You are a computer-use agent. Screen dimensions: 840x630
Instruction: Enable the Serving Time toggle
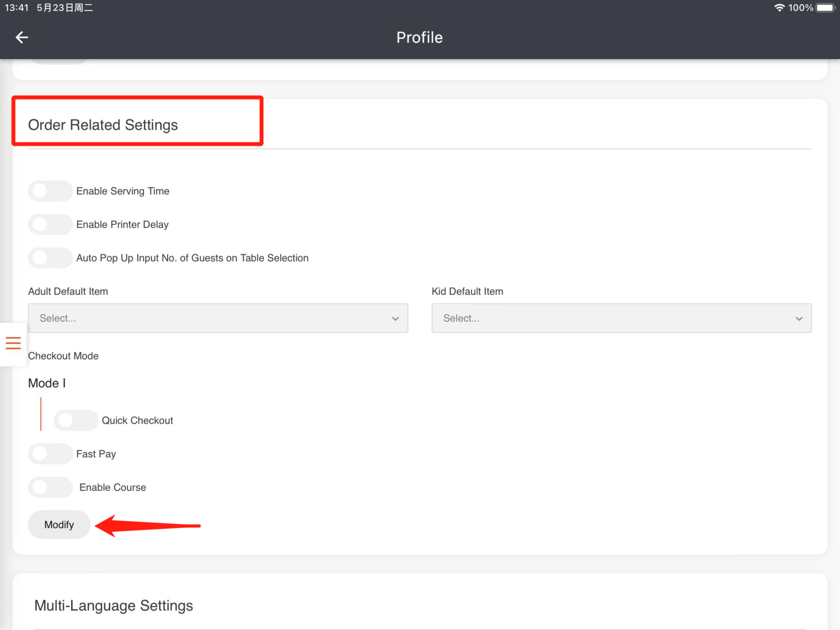tap(50, 191)
